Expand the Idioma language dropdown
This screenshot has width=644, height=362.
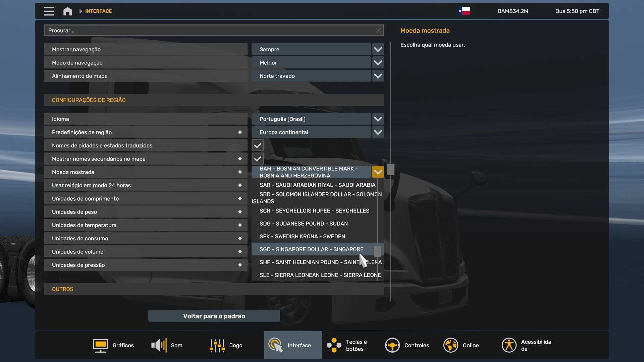378,119
